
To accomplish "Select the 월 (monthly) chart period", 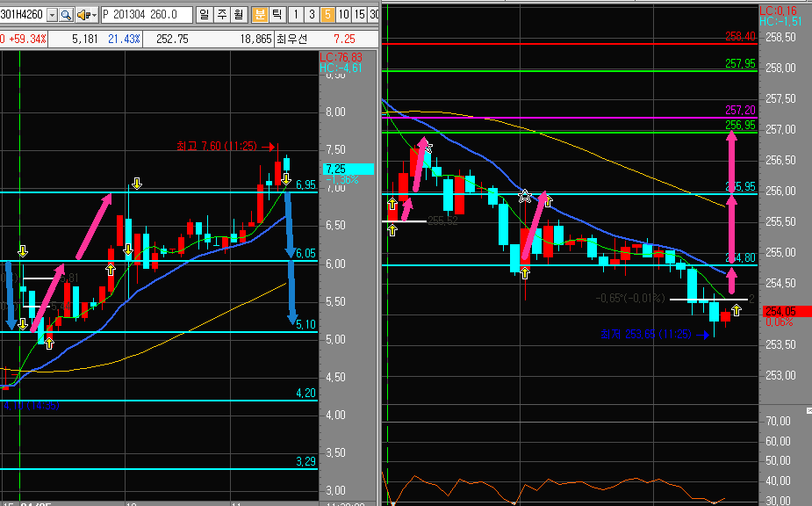I will pos(239,15).
